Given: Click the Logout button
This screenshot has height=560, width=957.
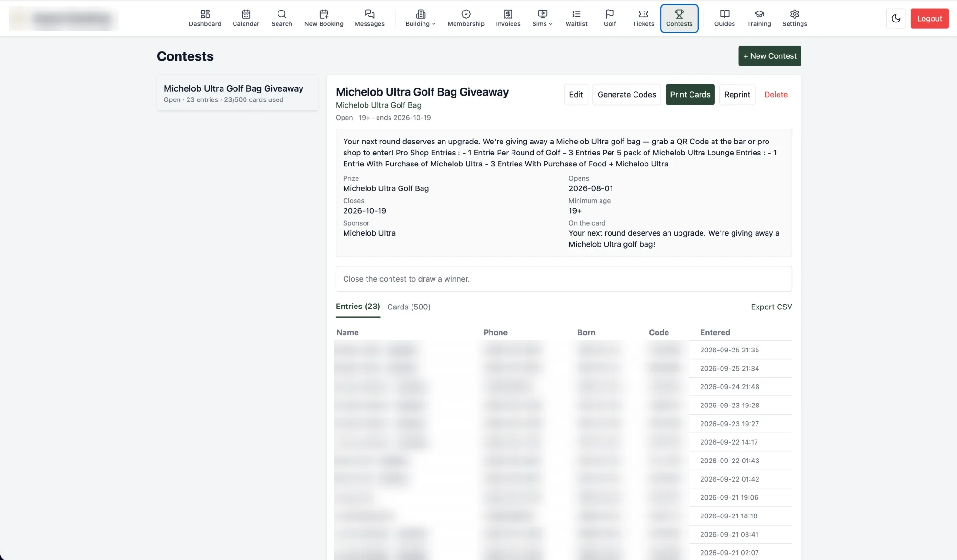Looking at the screenshot, I should click(929, 19).
